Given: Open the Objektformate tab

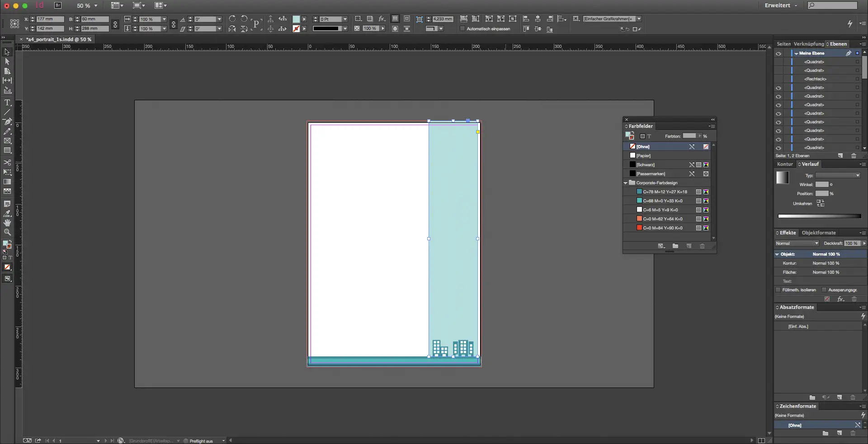Looking at the screenshot, I should pos(818,233).
